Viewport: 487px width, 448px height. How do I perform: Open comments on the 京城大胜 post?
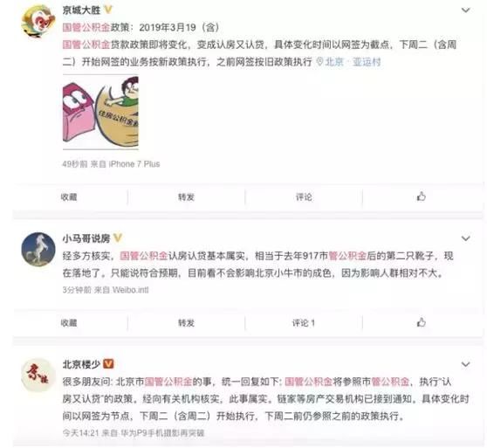[304, 197]
